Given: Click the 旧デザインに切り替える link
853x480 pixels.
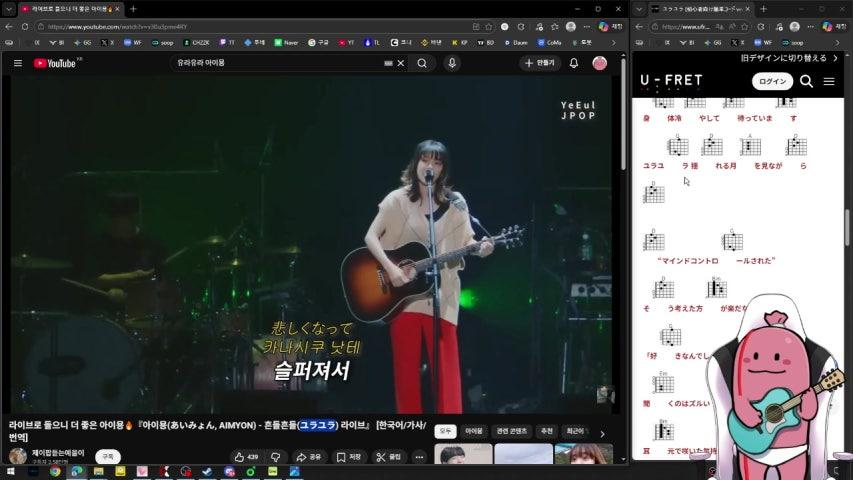Looking at the screenshot, I should click(789, 58).
